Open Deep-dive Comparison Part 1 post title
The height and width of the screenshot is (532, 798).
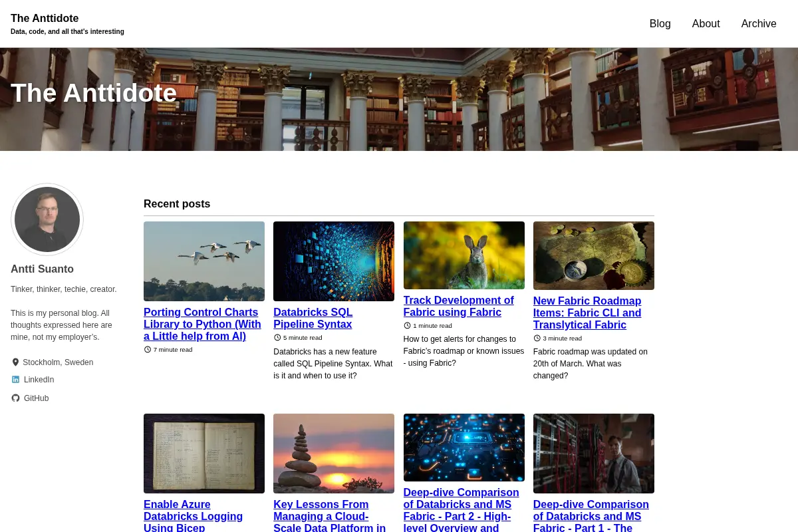[591, 515]
